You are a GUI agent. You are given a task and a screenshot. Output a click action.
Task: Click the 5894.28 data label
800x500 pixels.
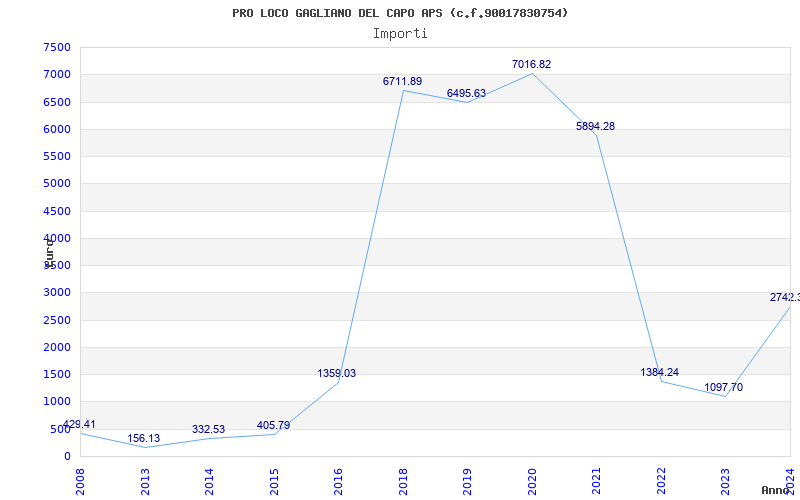click(x=595, y=127)
